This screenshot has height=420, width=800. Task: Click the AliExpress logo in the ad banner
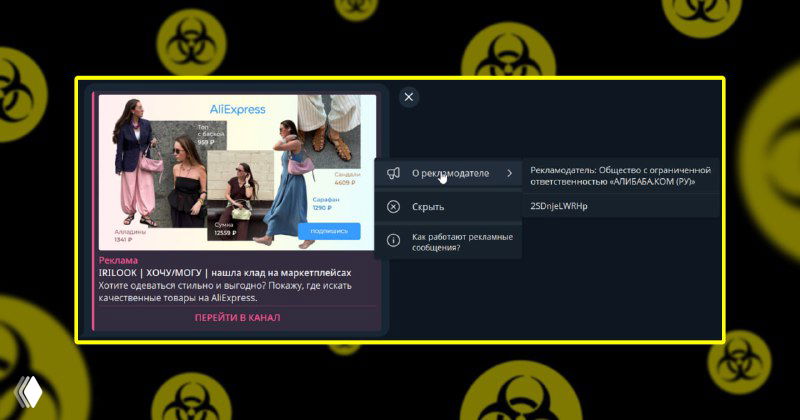pyautogui.click(x=237, y=109)
